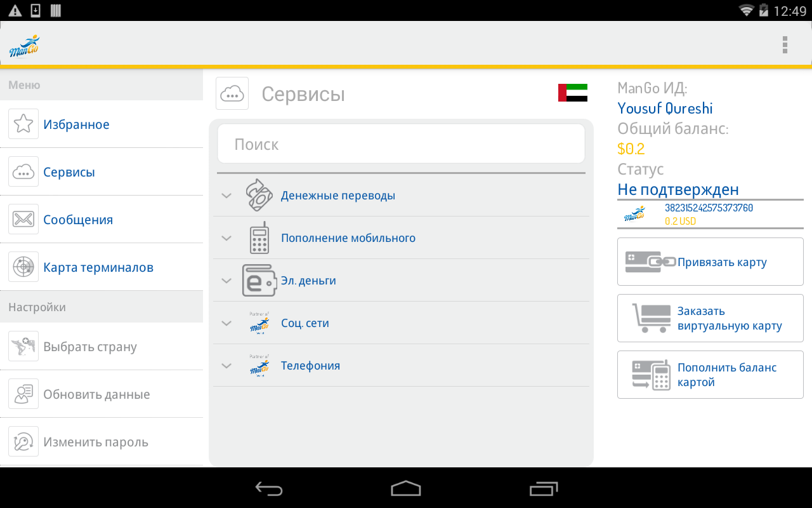Tap the $0.2 total balance value
812x508 pixels.
tap(631, 149)
